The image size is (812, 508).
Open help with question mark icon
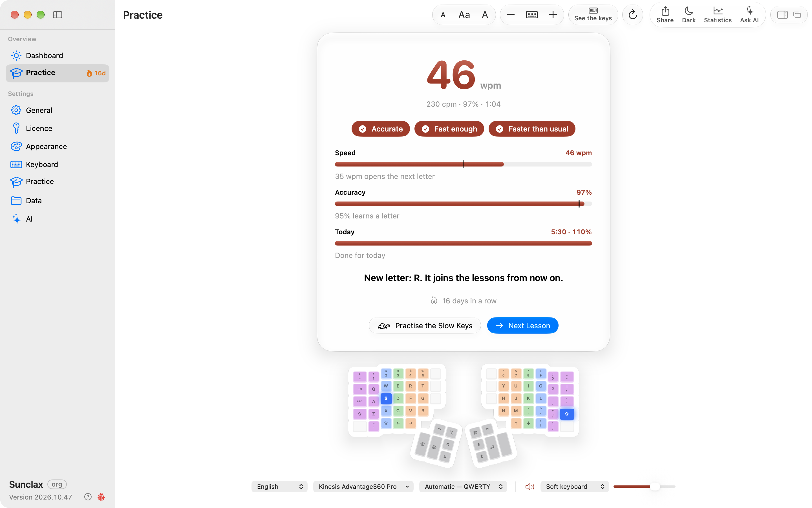point(88,497)
